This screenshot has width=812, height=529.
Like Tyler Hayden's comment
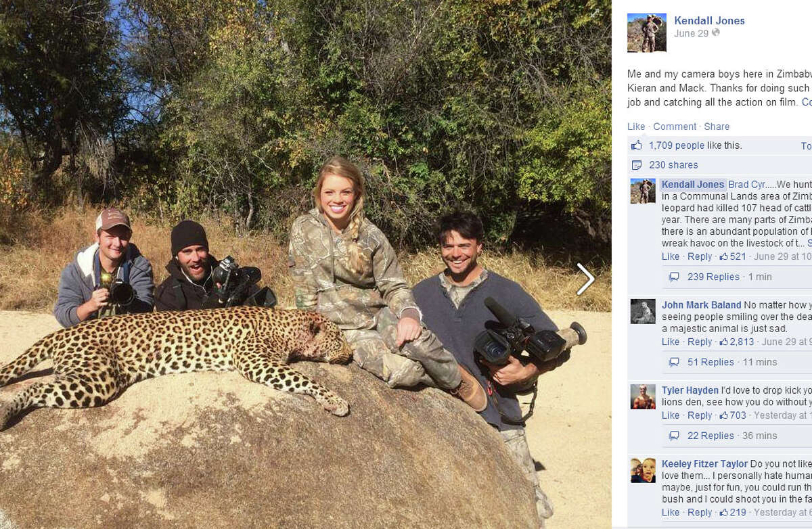pyautogui.click(x=671, y=415)
